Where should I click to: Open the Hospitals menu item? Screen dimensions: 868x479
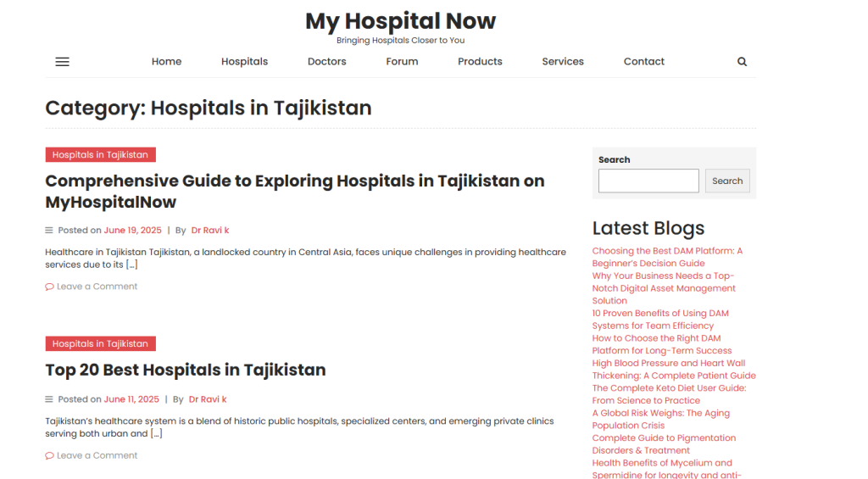coord(245,62)
